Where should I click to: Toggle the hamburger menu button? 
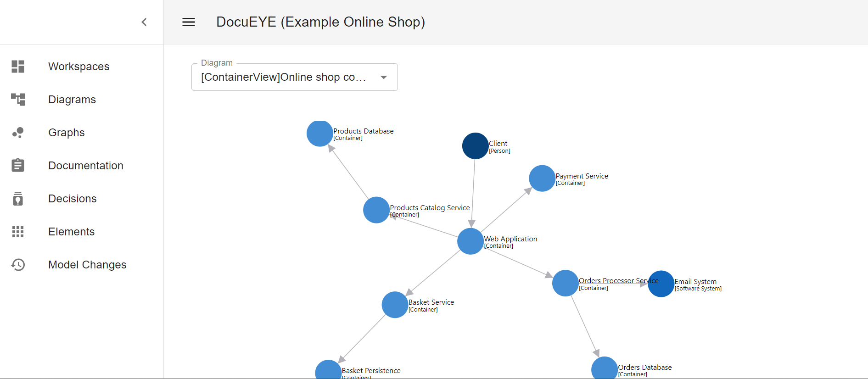(189, 22)
